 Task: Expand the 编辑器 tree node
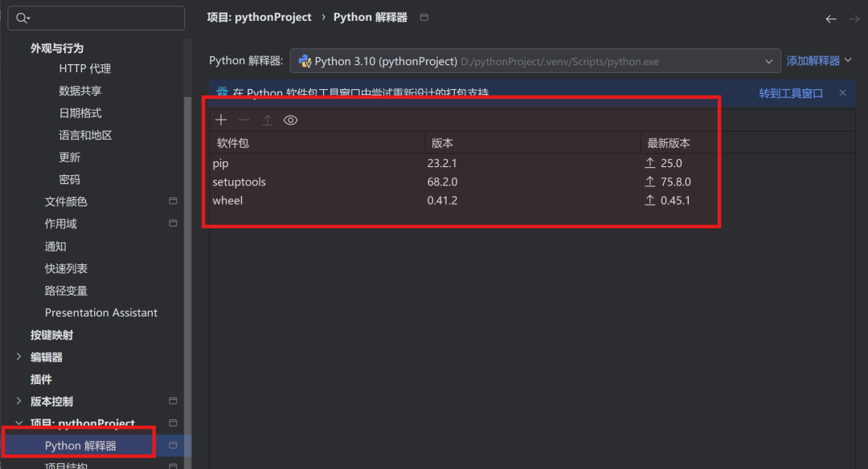pos(18,357)
